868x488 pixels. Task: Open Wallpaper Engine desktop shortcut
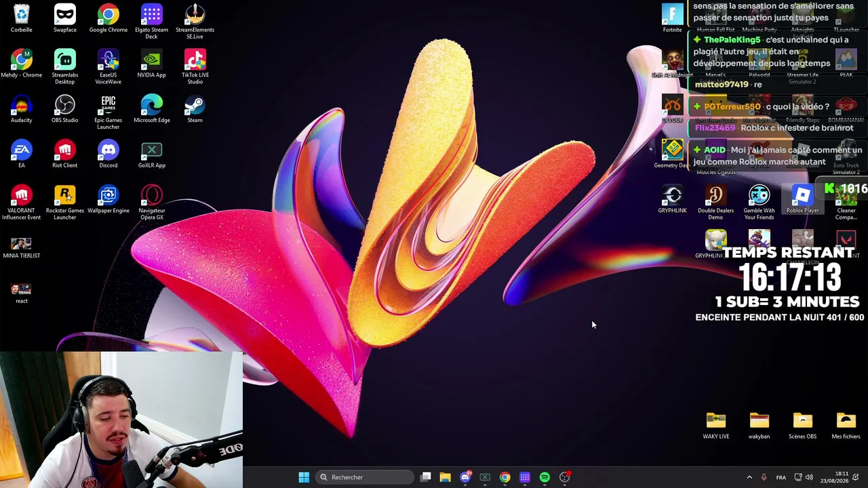(108, 199)
